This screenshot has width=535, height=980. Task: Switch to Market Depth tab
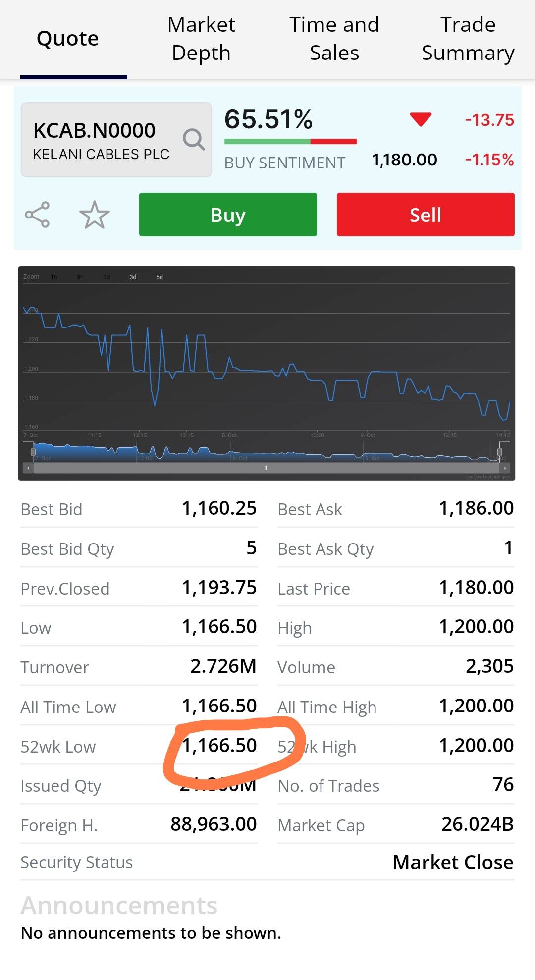tap(201, 39)
